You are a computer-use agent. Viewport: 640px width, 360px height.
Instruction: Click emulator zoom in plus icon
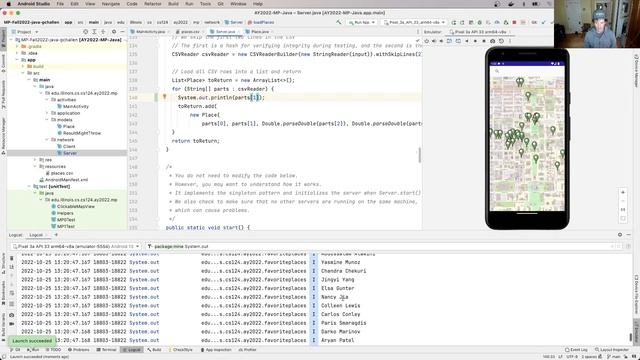pos(623,192)
